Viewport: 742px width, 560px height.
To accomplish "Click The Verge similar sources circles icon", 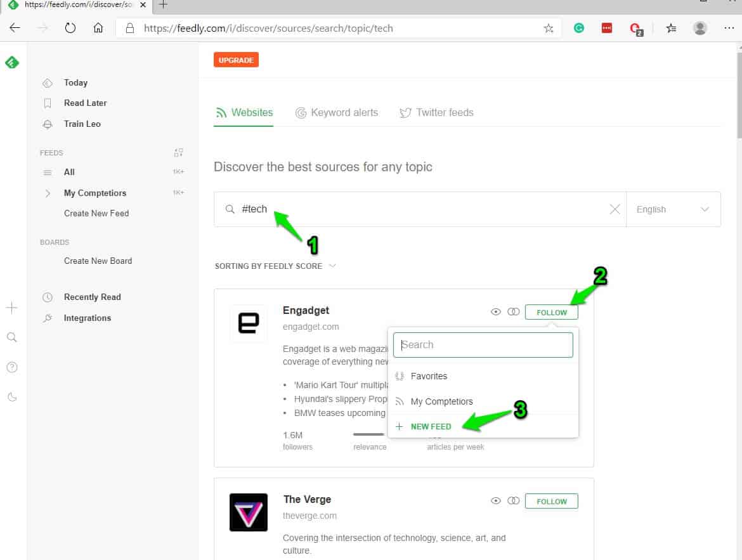I will click(514, 501).
